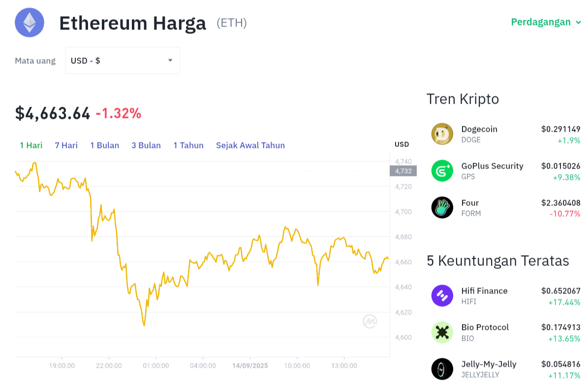Screen dimensions: 588x385
Task: Click the GoPlus Security green icon
Action: [x=442, y=171]
